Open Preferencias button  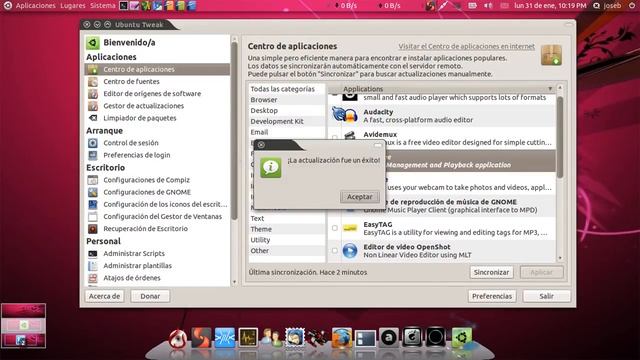492,296
